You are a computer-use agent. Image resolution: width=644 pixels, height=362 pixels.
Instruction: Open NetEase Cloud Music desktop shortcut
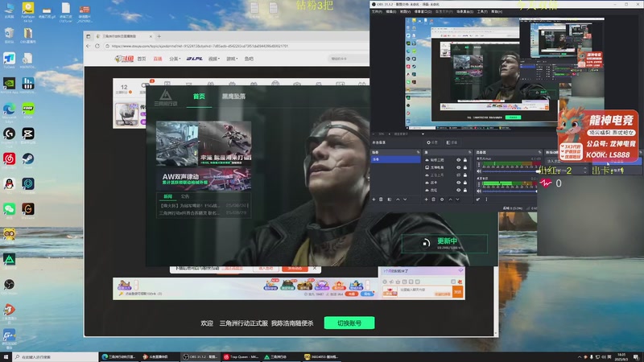[x=9, y=158]
